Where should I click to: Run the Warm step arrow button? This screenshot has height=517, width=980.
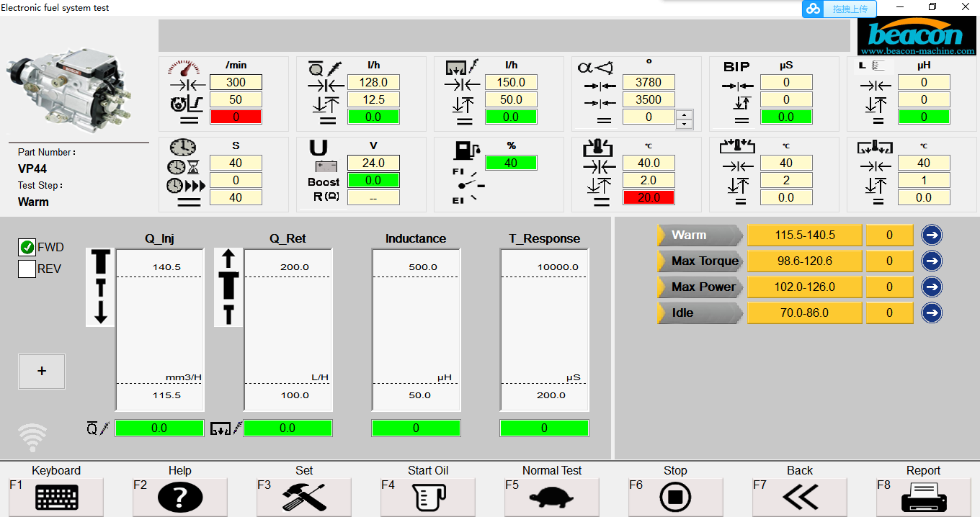(x=932, y=235)
